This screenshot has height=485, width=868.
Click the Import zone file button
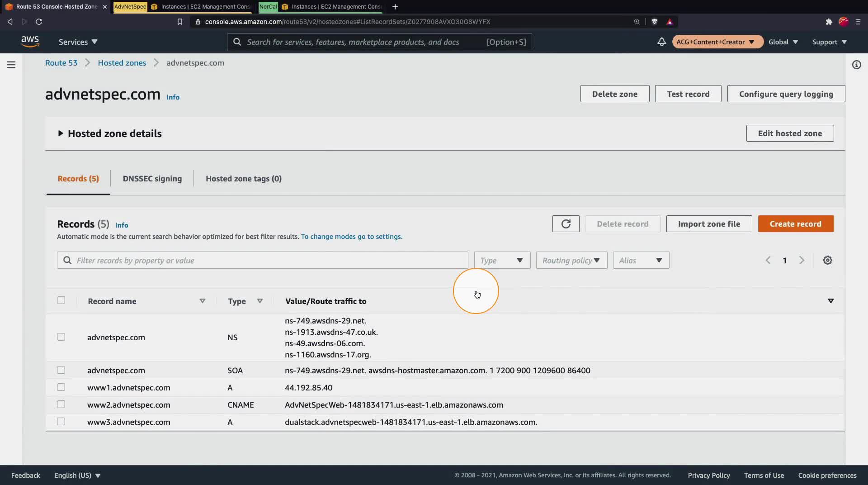[709, 224]
